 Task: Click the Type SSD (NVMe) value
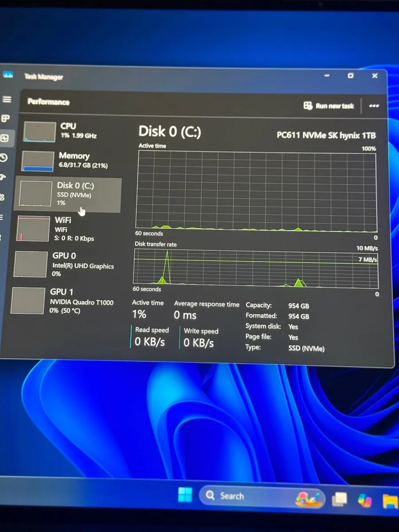(306, 348)
